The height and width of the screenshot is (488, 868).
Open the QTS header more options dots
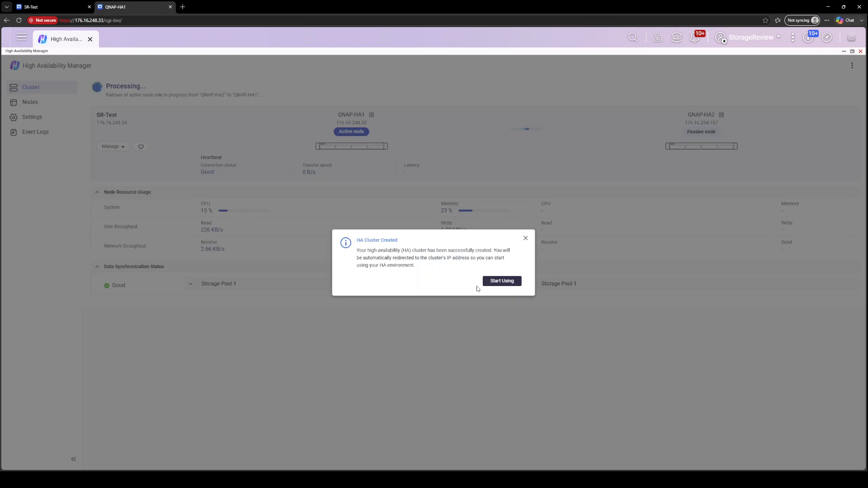pyautogui.click(x=793, y=38)
